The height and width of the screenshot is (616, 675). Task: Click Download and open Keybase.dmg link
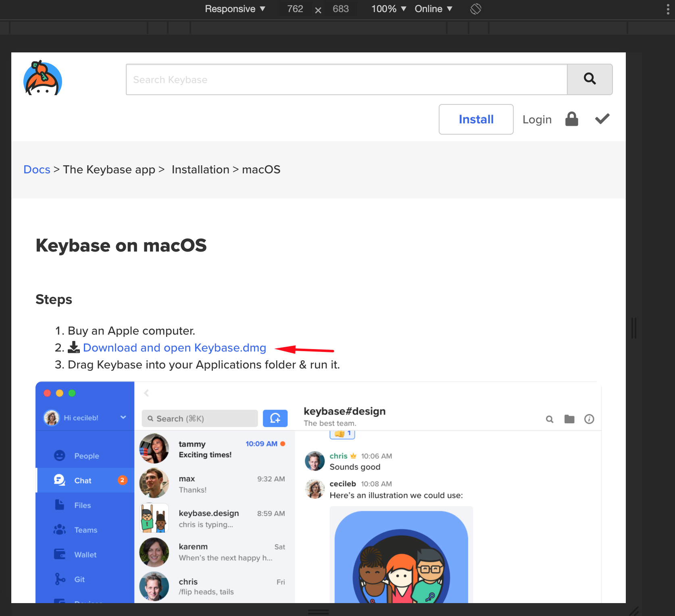click(175, 348)
